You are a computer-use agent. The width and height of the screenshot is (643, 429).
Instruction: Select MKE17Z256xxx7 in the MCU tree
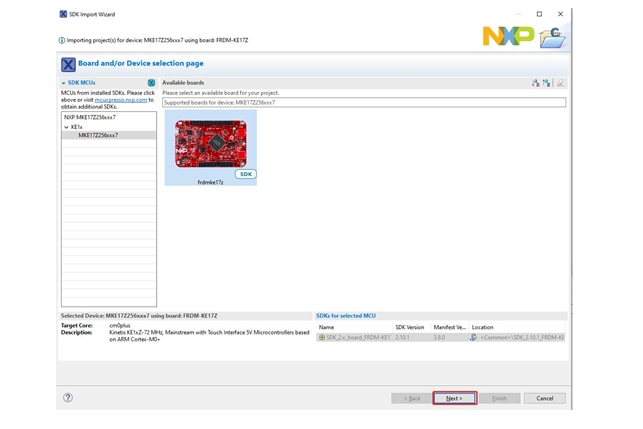tap(98, 135)
